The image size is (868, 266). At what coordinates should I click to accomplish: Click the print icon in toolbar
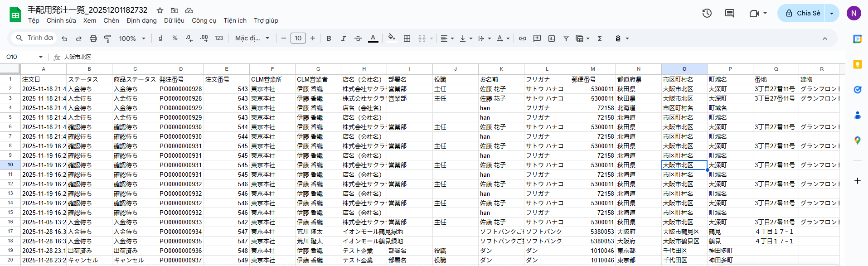(93, 39)
